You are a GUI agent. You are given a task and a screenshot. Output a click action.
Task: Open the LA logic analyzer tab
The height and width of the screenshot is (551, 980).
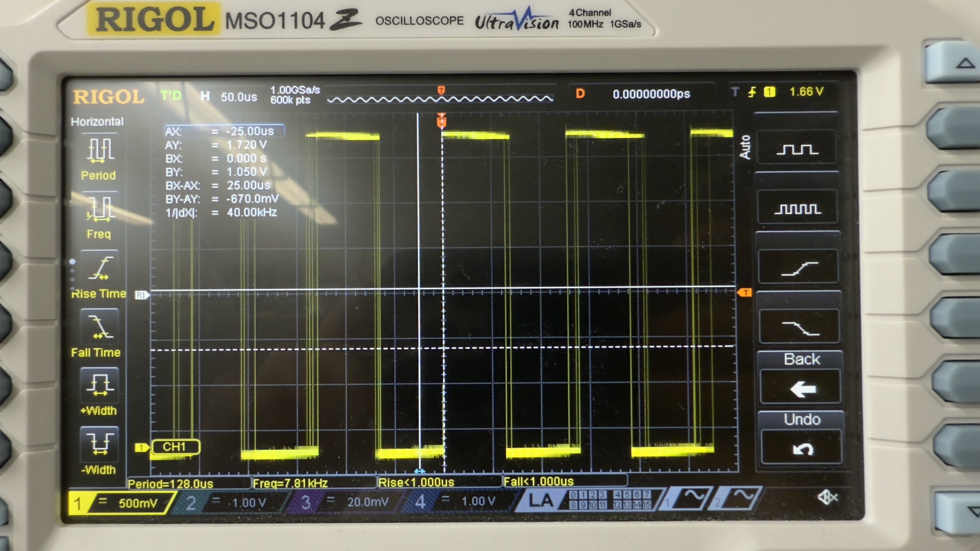541,500
